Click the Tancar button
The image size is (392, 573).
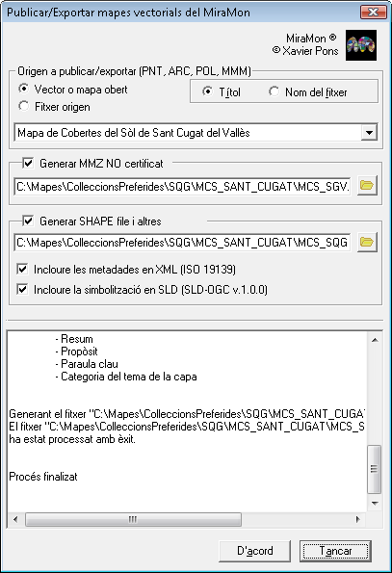tap(335, 551)
